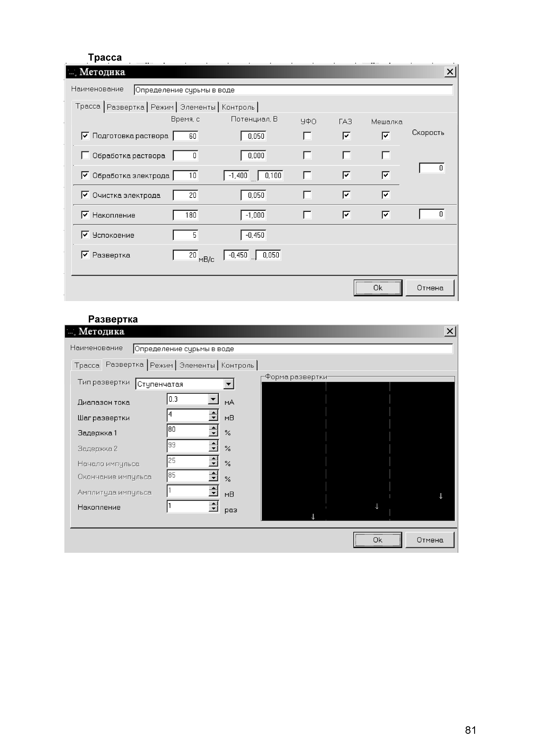Screen dimensions: 534x756
Task: Decrease Накопление count with down arrow
Action: (x=214, y=509)
